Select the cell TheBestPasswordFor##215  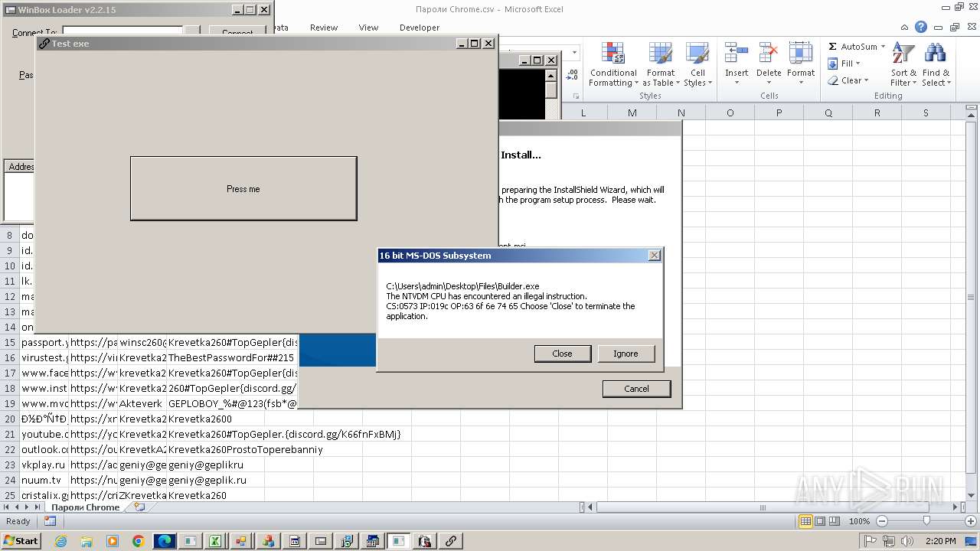231,357
